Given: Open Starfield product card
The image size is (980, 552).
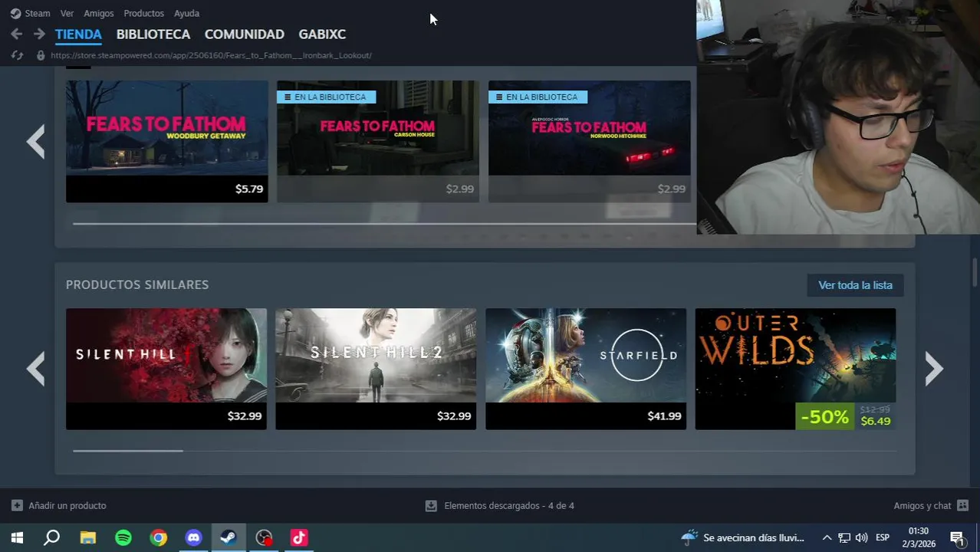Looking at the screenshot, I should click(586, 369).
